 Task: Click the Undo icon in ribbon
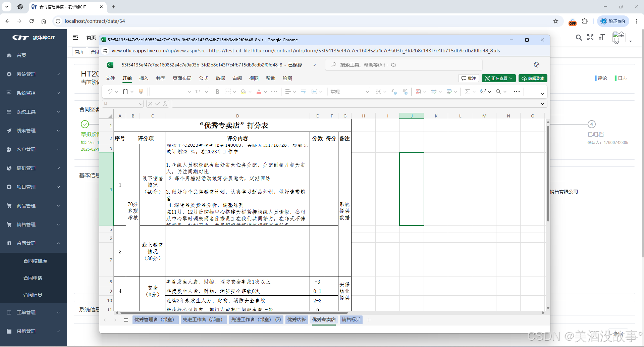110,92
